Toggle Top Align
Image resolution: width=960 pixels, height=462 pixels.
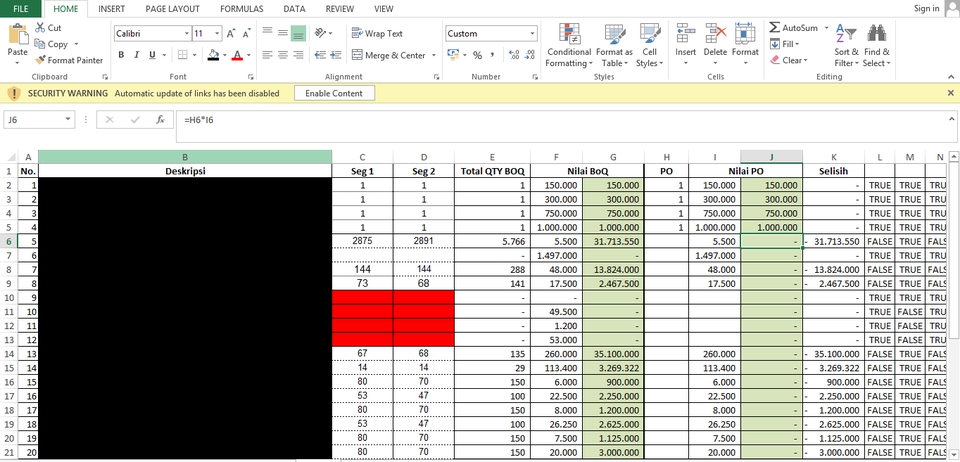pyautogui.click(x=267, y=33)
